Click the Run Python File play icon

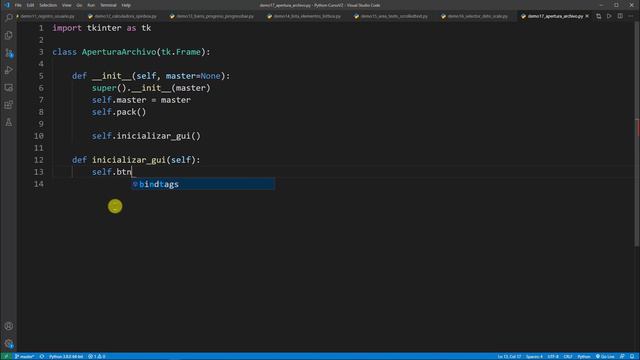(609, 16)
